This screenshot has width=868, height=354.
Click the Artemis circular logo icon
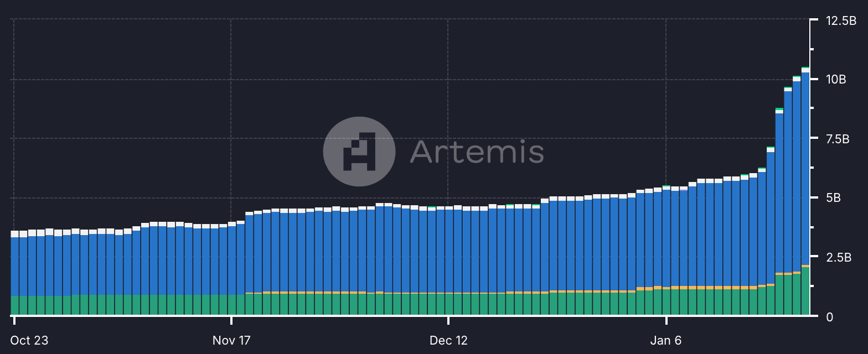tap(359, 151)
